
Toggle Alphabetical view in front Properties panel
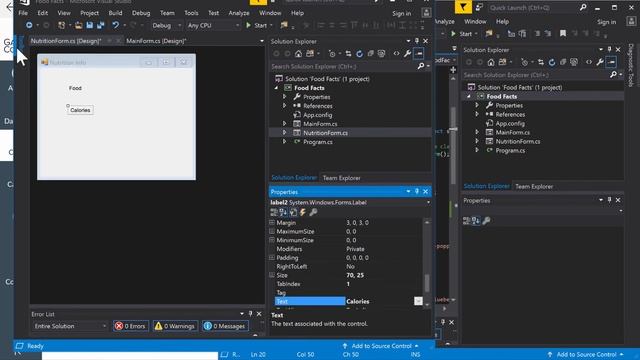pos(283,212)
